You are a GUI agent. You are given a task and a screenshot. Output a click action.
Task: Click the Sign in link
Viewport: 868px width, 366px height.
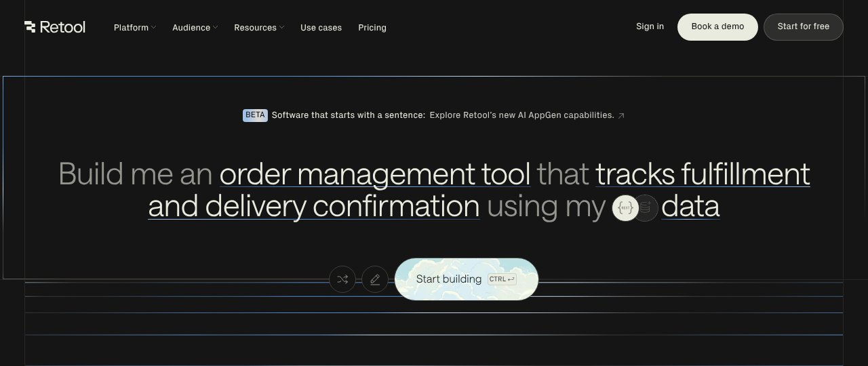[x=650, y=26]
